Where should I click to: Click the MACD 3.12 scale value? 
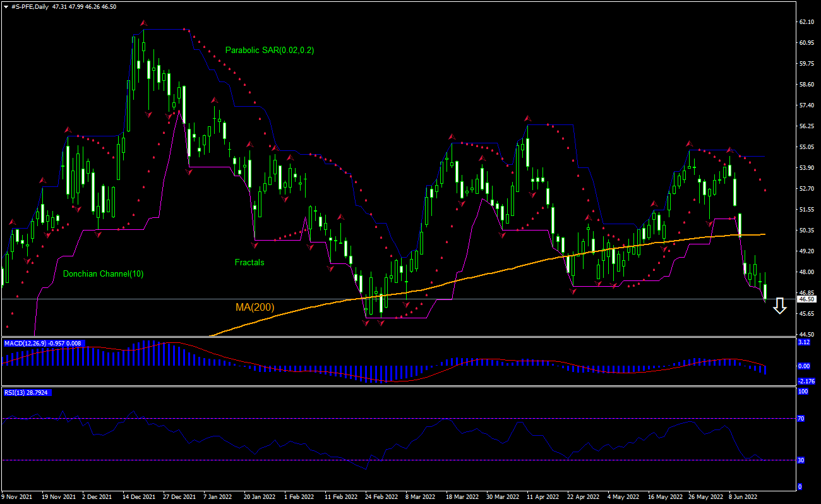pos(804,342)
